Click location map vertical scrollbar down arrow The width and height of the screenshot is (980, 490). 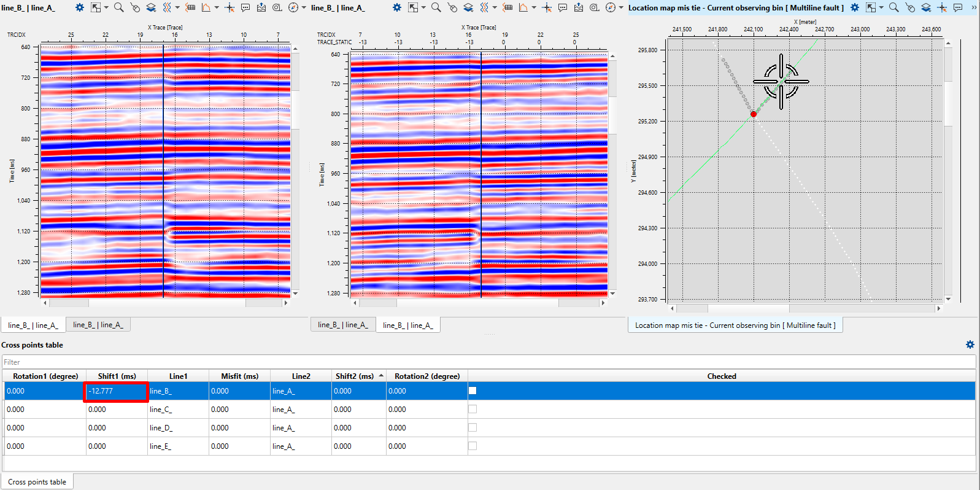click(x=948, y=299)
